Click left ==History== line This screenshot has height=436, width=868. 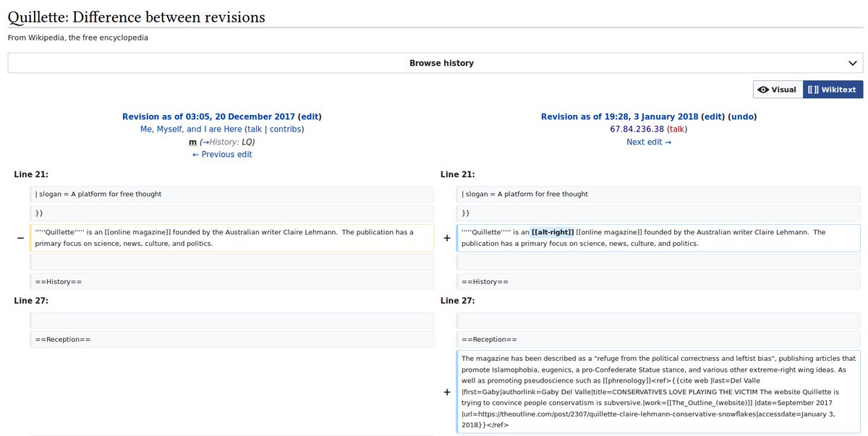click(x=232, y=282)
